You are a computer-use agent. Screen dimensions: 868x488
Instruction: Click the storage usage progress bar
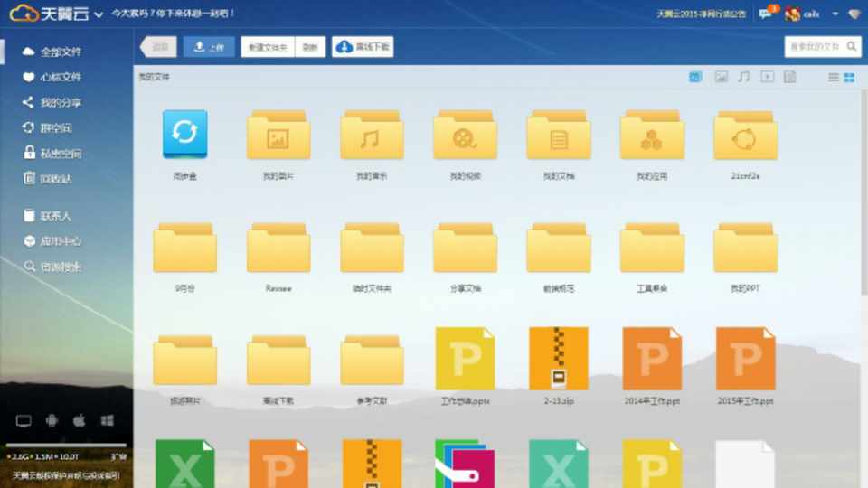tap(66, 446)
